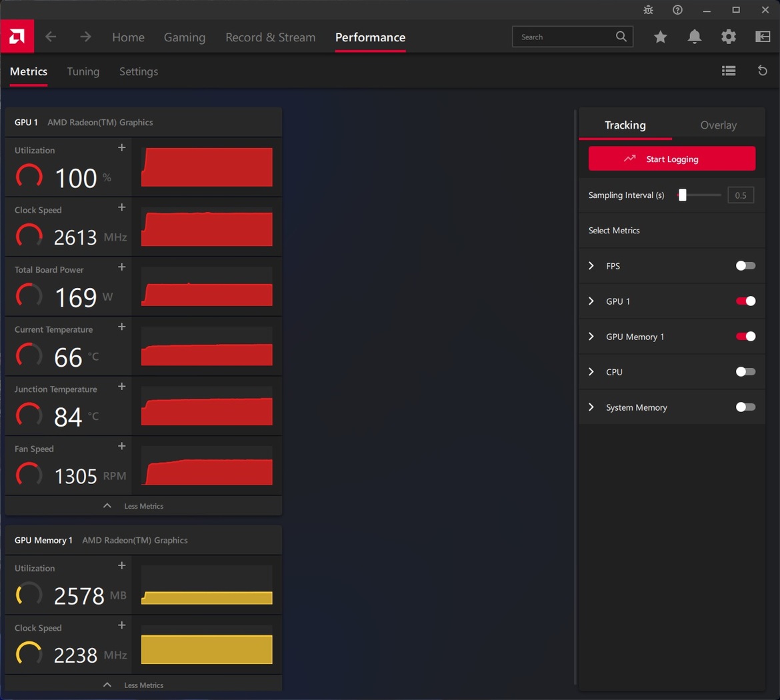Enable the System Memory toggle
Screen dimensions: 780x700
[x=745, y=407]
